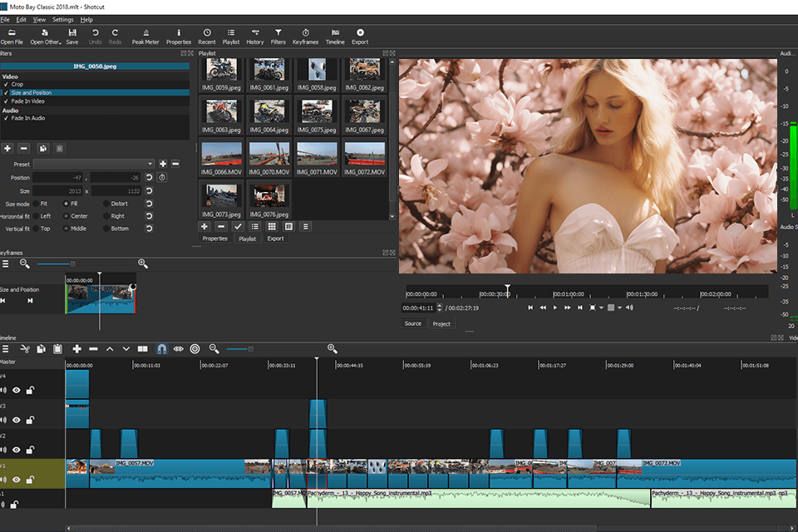Toggle the timeline snap magnet icon
Viewport: 798px width, 532px height.
pyautogui.click(x=161, y=349)
